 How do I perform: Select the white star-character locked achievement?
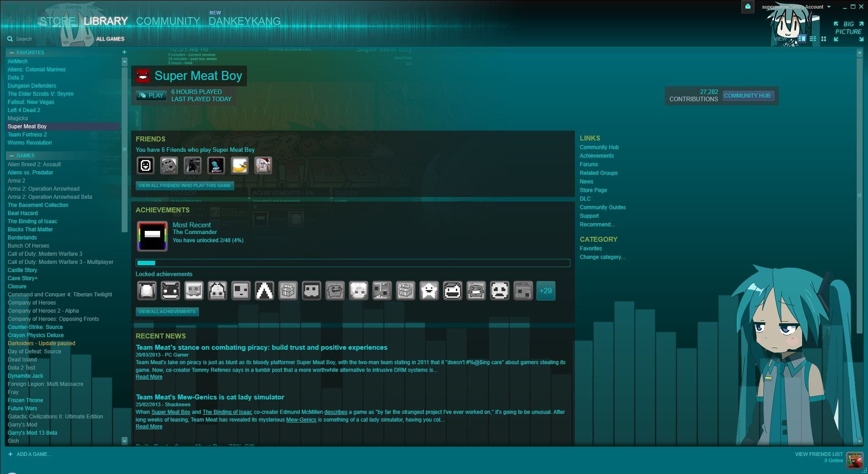(x=429, y=291)
